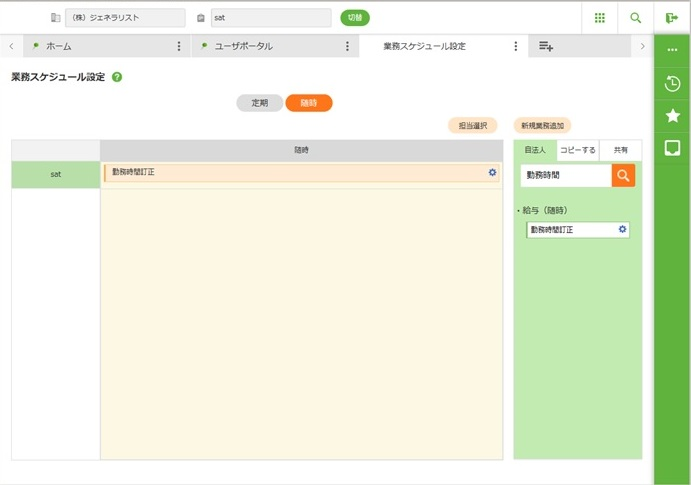Select the コピーする tab in side panel

tap(577, 150)
